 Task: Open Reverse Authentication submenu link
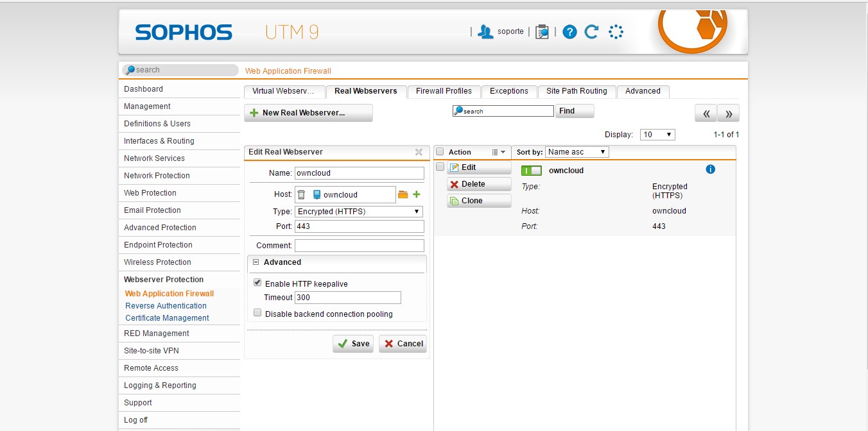(166, 306)
